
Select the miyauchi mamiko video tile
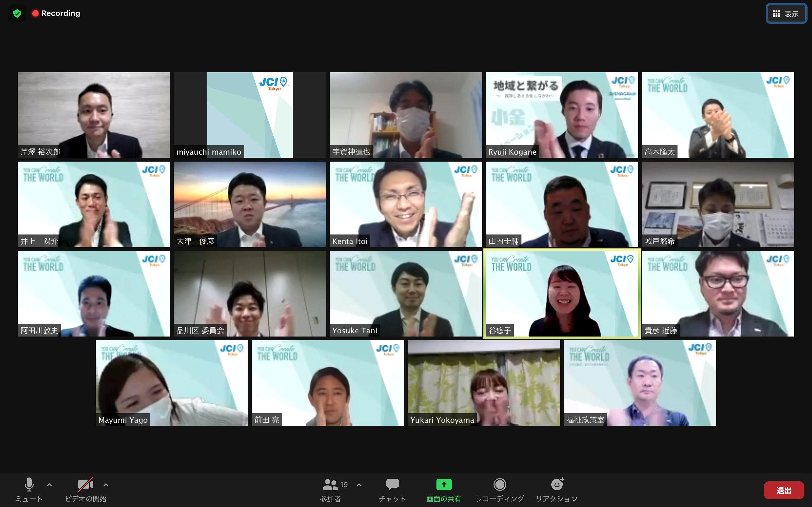point(250,115)
